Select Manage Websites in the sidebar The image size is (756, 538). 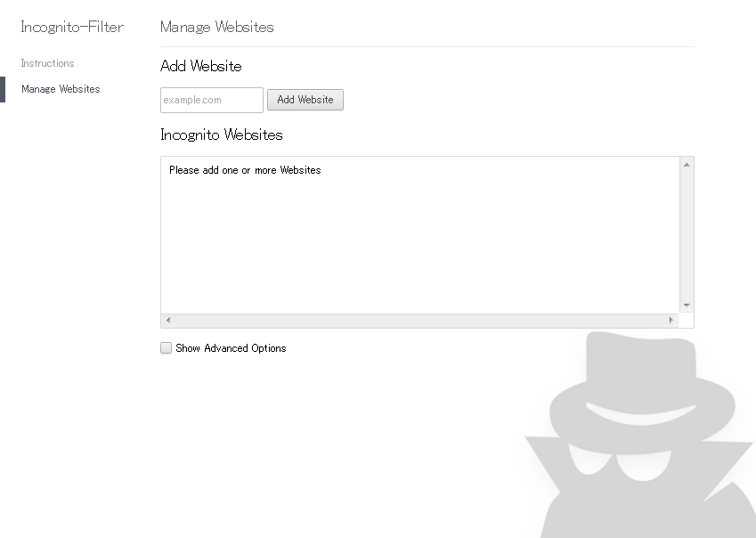tap(61, 89)
